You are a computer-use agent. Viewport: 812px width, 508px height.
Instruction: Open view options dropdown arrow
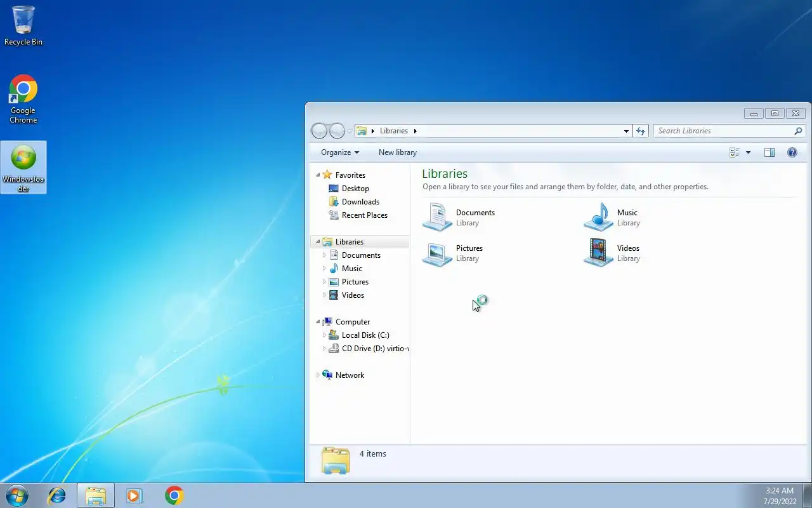click(748, 152)
